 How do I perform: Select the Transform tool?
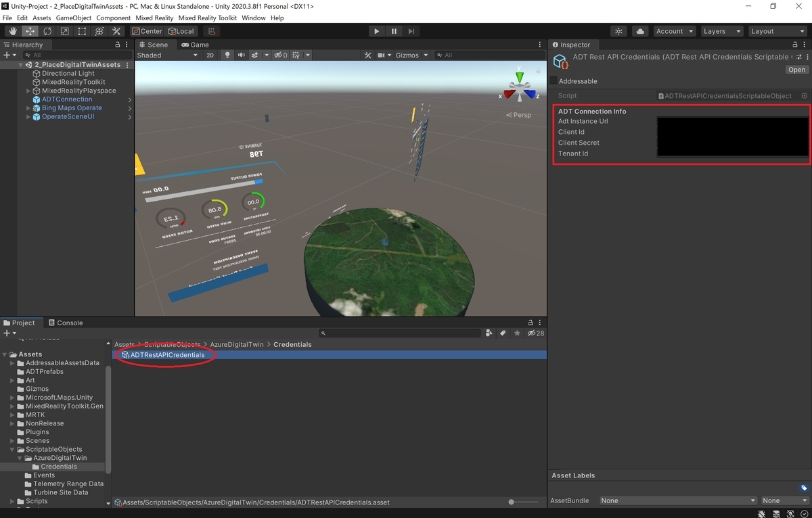(99, 31)
